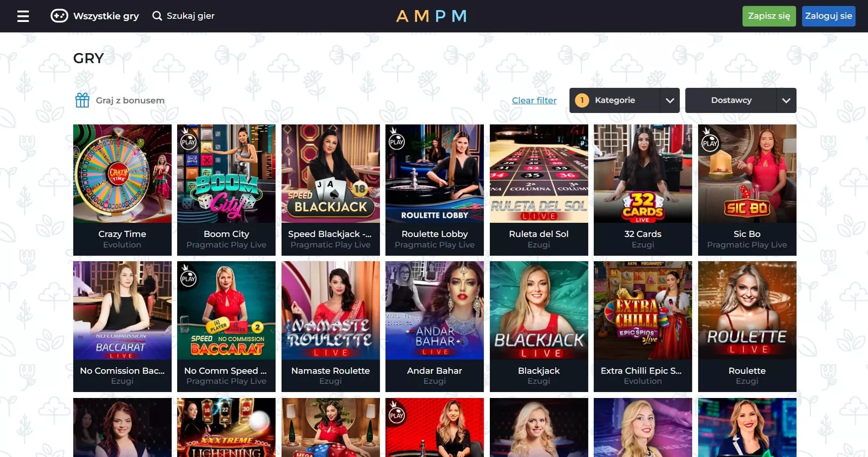Click the gift icon beside Graj z bonusem
The image size is (868, 457).
click(82, 100)
